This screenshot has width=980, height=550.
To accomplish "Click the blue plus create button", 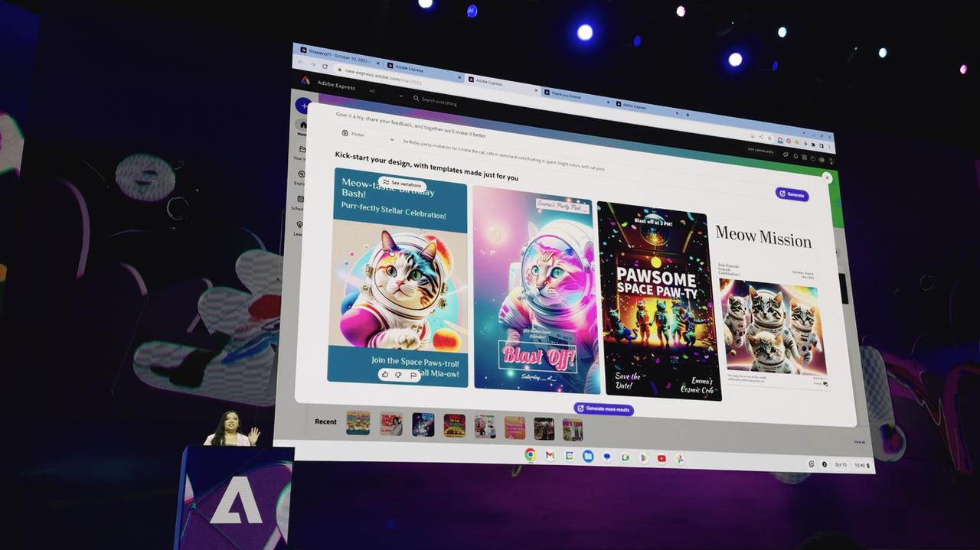I will pyautogui.click(x=304, y=106).
